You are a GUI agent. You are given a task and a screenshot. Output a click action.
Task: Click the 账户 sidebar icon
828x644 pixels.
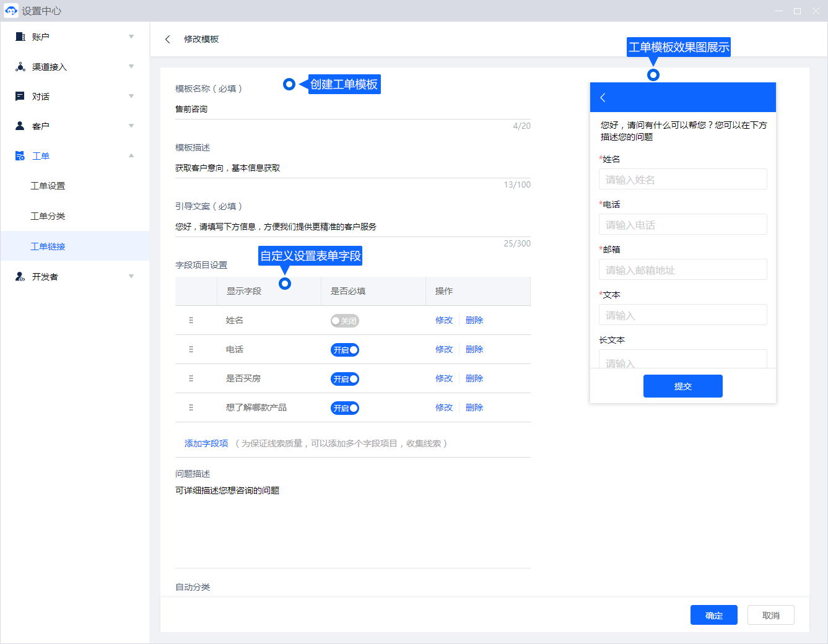[x=20, y=37]
